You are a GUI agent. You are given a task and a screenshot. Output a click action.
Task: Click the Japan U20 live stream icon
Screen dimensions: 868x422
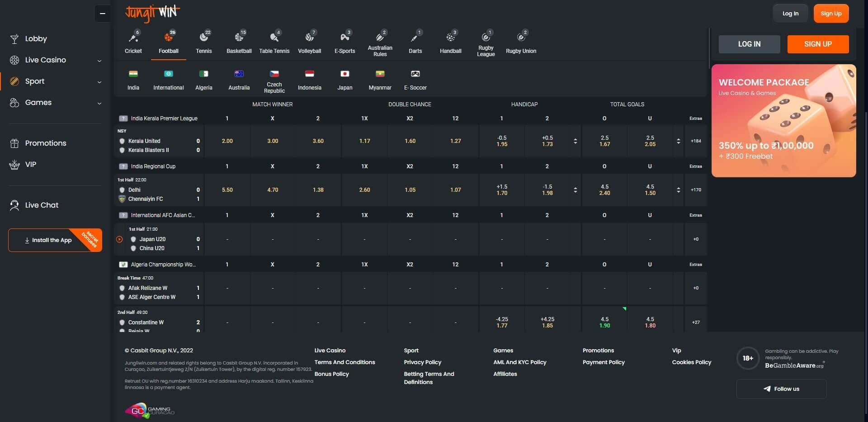(x=119, y=239)
